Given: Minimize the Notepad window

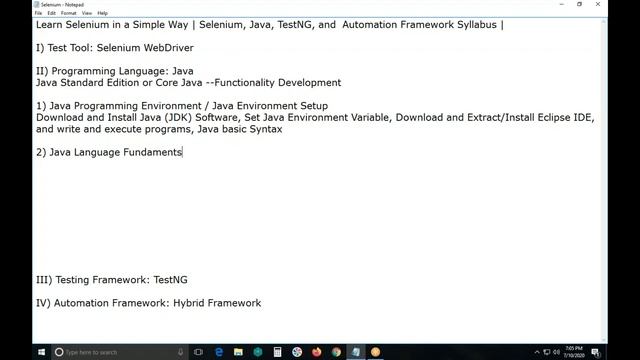Looking at the screenshot, I should pos(562,4).
